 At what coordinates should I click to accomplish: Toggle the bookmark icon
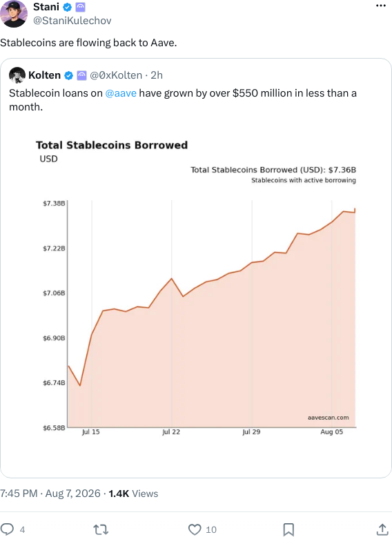pos(288,529)
